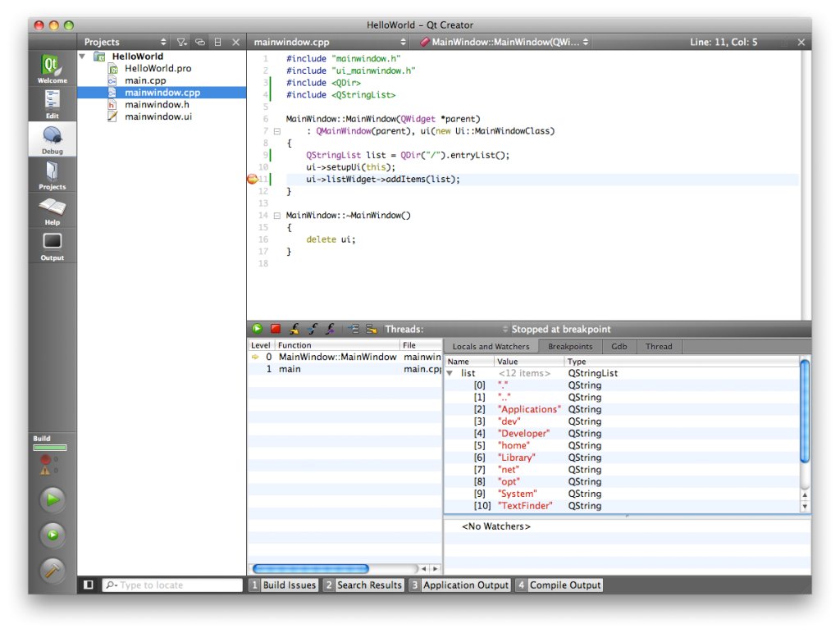Click the scroll down arrow in Locals view
Screen dimensions: 840x633
(805, 506)
